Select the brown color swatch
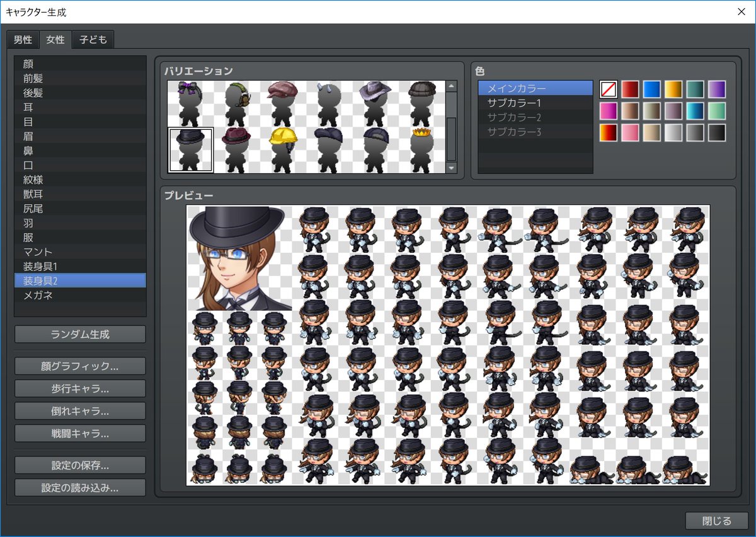 [630, 111]
